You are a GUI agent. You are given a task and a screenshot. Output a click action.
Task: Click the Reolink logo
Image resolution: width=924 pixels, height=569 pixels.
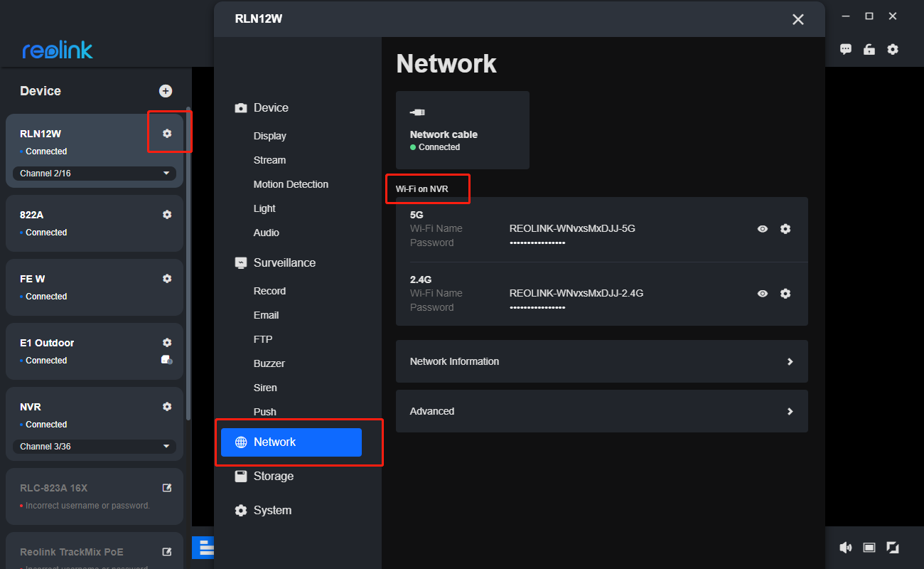click(x=58, y=50)
